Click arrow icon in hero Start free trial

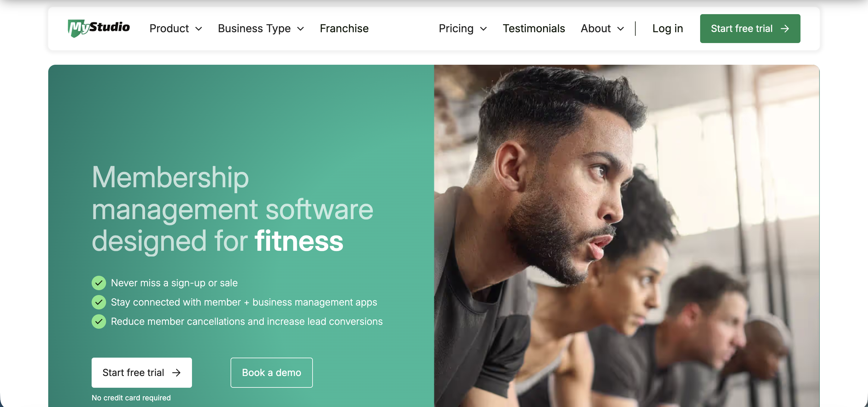tap(176, 372)
